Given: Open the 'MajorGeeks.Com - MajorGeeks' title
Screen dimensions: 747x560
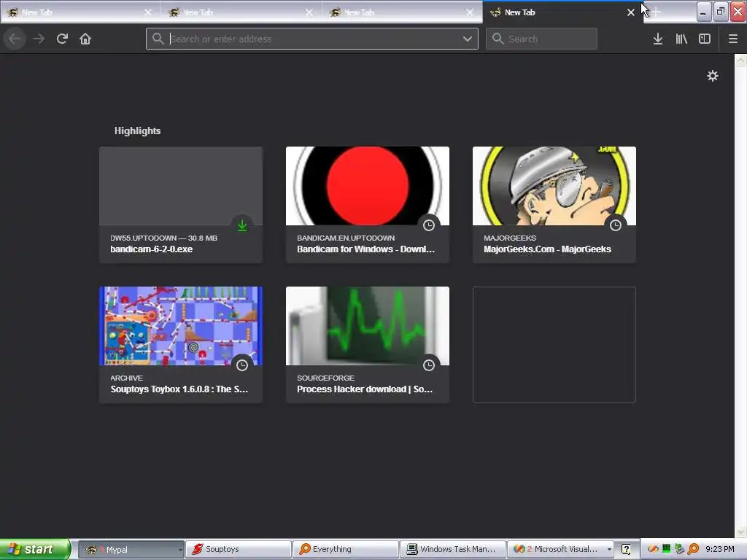Looking at the screenshot, I should click(x=547, y=249).
